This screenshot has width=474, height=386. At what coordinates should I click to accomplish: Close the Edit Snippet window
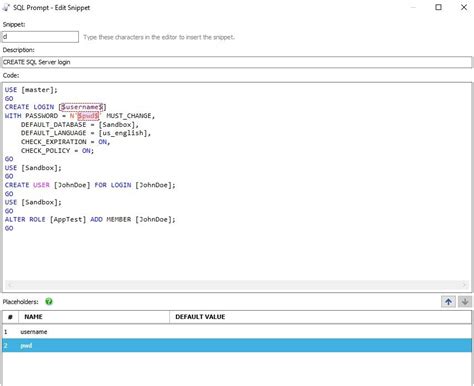(464, 7)
